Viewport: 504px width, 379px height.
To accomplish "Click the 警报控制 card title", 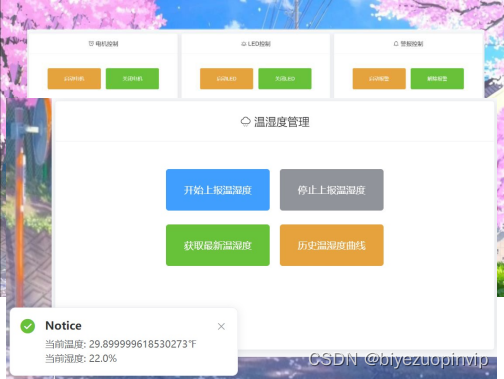I will pos(412,44).
